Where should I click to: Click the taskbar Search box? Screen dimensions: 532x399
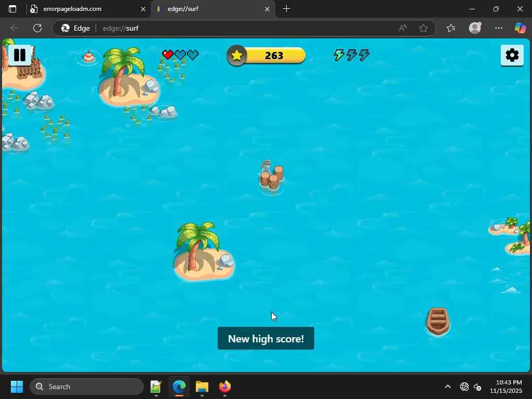[87, 387]
